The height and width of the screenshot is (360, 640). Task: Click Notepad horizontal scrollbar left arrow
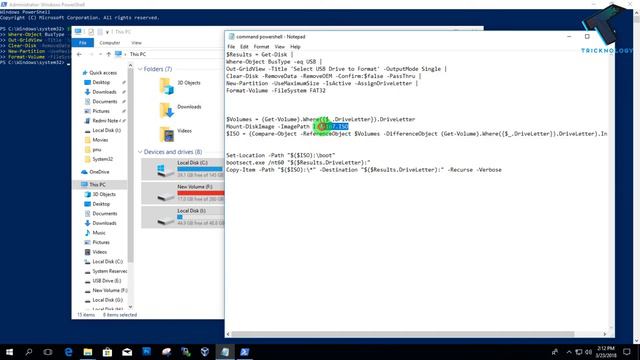[x=228, y=334]
